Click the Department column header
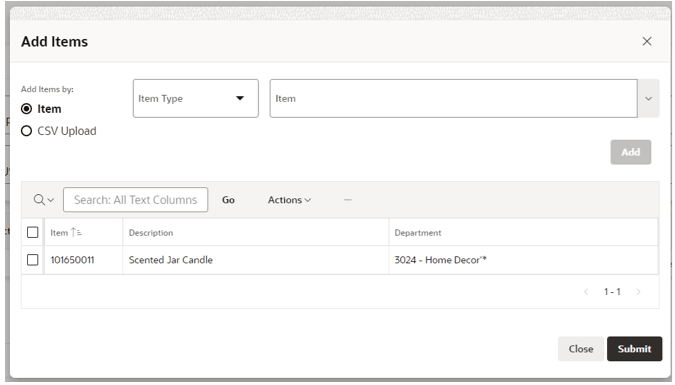 (x=418, y=233)
